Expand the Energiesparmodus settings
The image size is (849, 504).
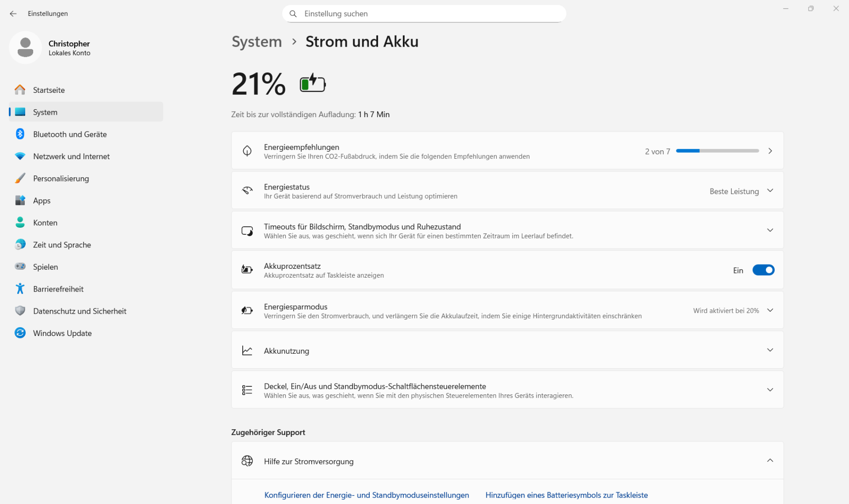pos(770,310)
